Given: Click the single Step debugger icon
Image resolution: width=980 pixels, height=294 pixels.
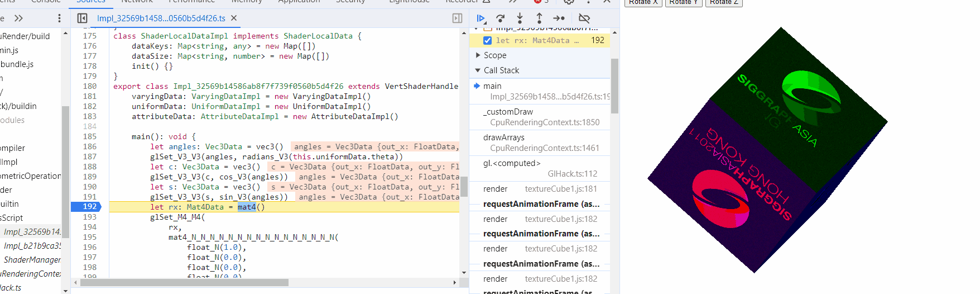Looking at the screenshot, I should [x=559, y=18].
